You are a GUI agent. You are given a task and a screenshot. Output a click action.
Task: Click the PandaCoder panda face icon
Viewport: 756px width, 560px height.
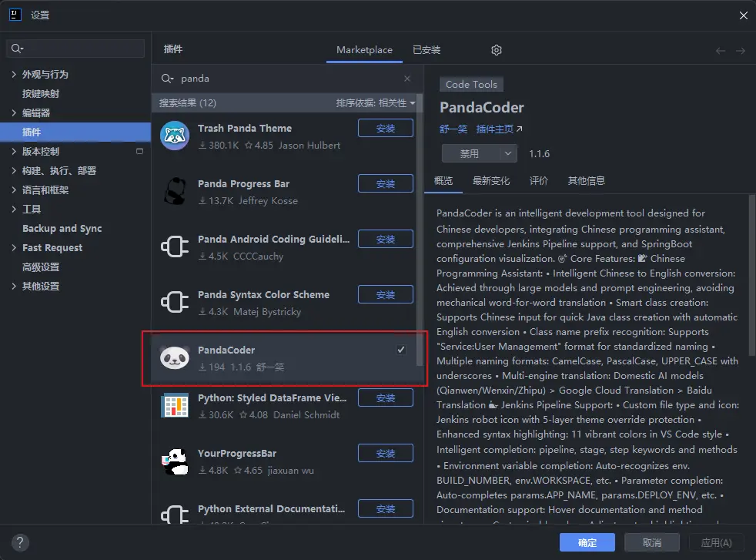tap(175, 357)
